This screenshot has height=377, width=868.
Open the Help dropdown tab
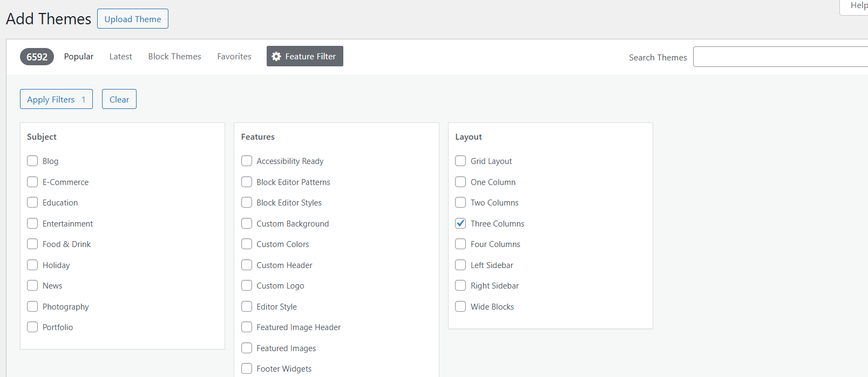pos(857,6)
